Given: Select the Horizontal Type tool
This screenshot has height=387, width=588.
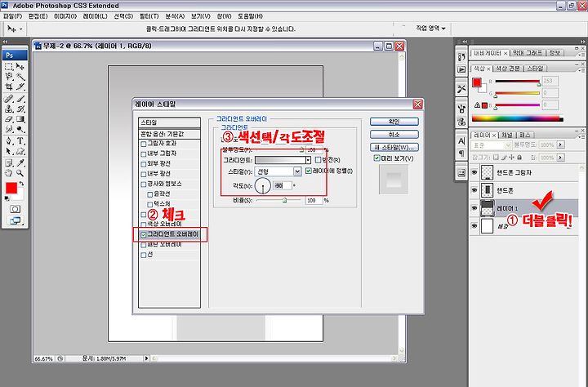Looking at the screenshot, I should 20,141.
